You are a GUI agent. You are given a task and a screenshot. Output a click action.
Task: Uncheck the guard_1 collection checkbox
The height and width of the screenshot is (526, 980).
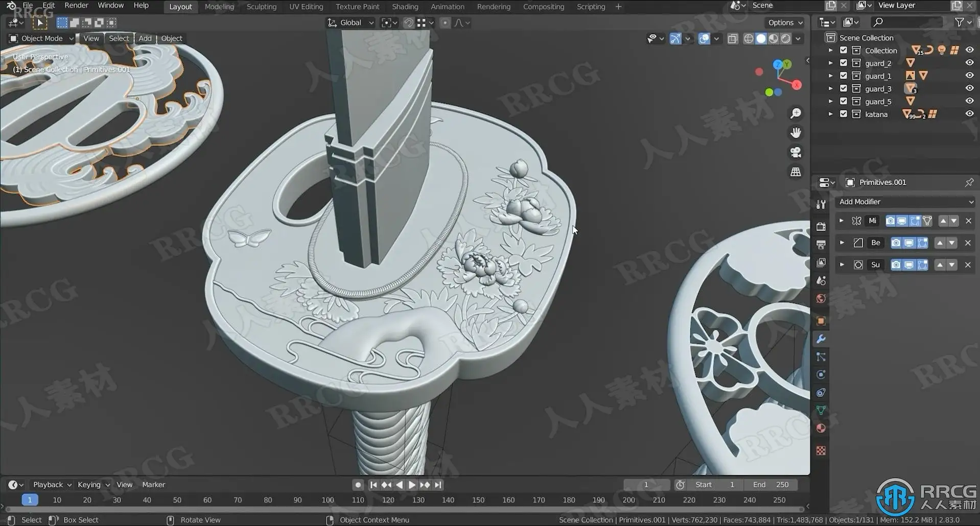coord(844,76)
